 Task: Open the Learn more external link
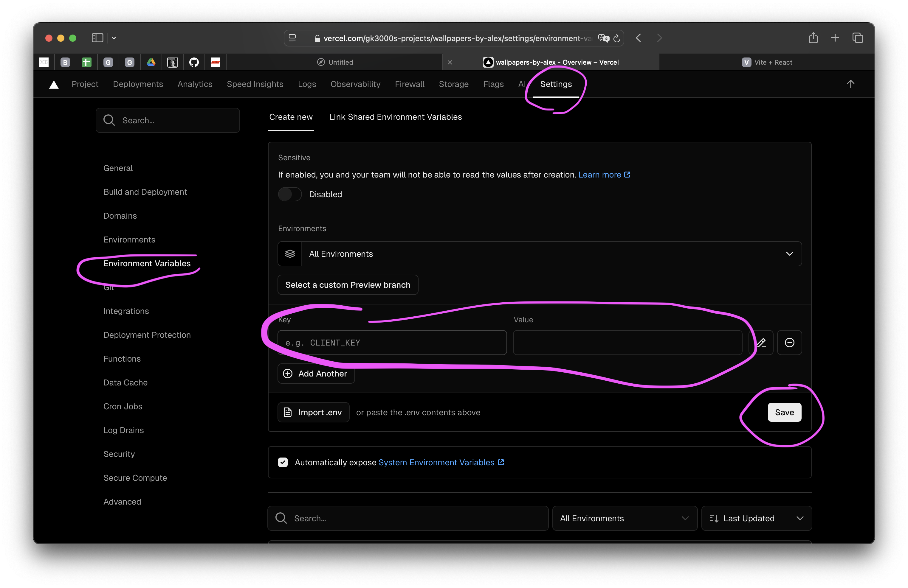[604, 175]
